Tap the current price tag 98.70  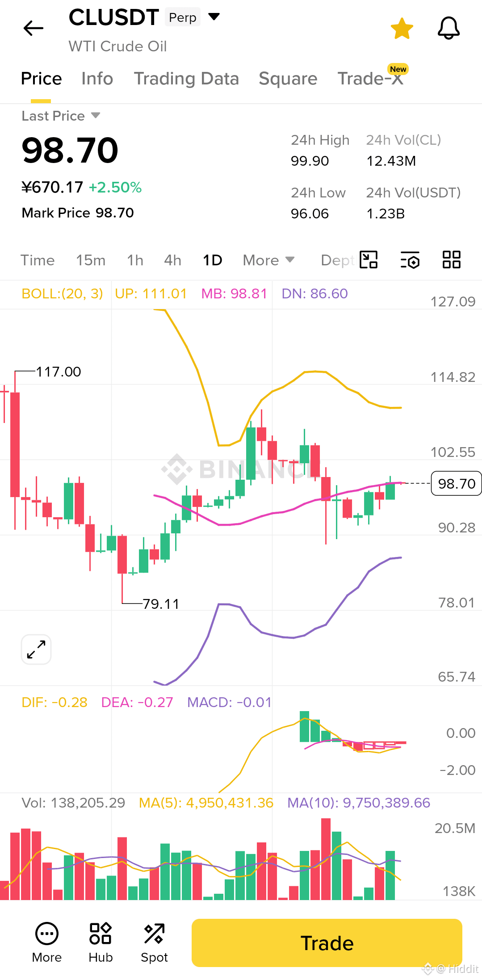tap(456, 483)
